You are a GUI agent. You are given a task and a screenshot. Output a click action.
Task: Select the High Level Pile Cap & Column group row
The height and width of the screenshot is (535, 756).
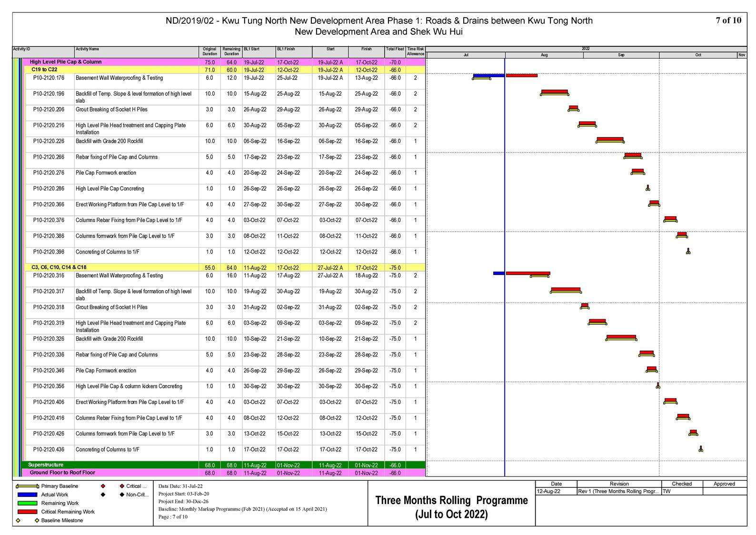[x=224, y=62]
